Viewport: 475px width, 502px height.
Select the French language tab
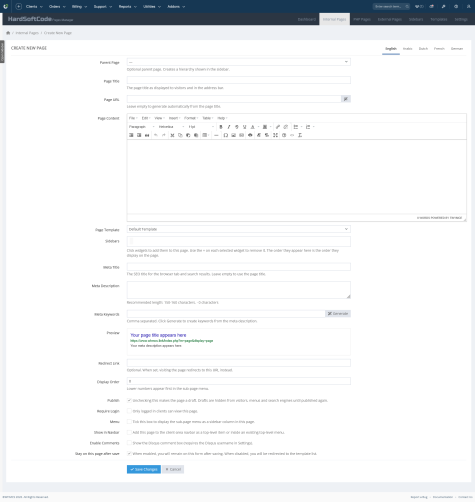pyautogui.click(x=439, y=49)
